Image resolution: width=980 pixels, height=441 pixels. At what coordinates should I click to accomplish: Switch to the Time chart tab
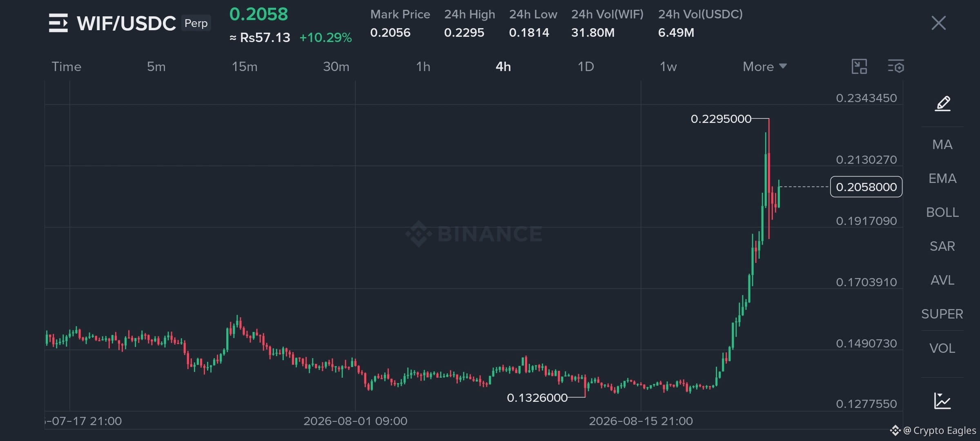coord(67,67)
